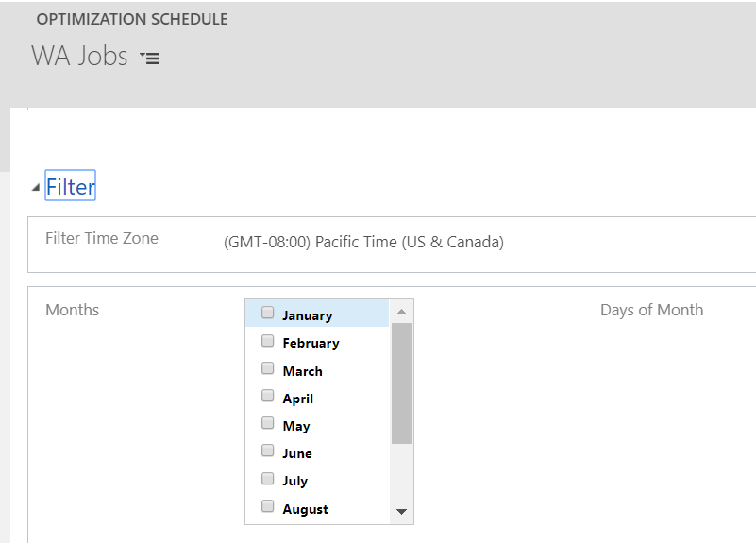
Task: Tick the August checkbox
Action: pos(268,507)
